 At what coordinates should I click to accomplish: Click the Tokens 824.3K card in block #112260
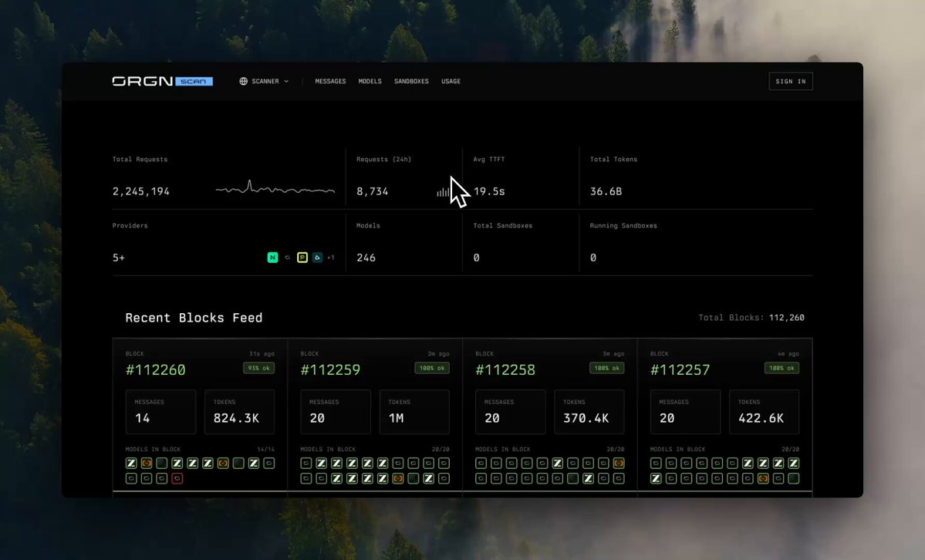[239, 412]
